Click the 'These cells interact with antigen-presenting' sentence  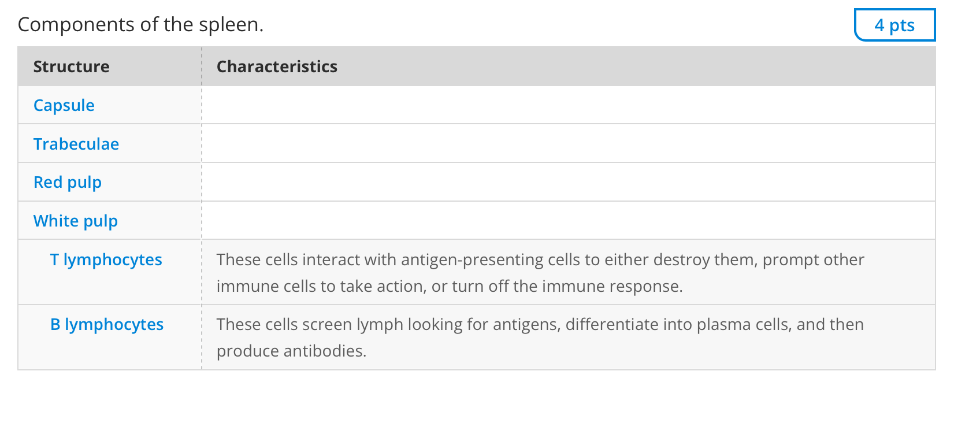coord(540,259)
